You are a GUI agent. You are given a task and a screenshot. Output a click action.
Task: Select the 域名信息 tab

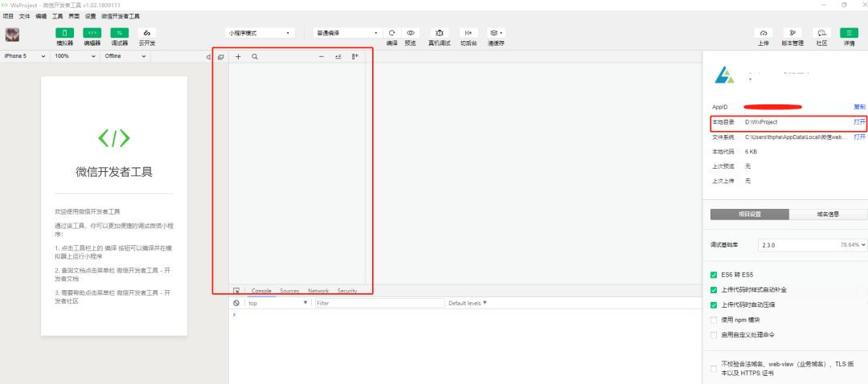tap(828, 214)
